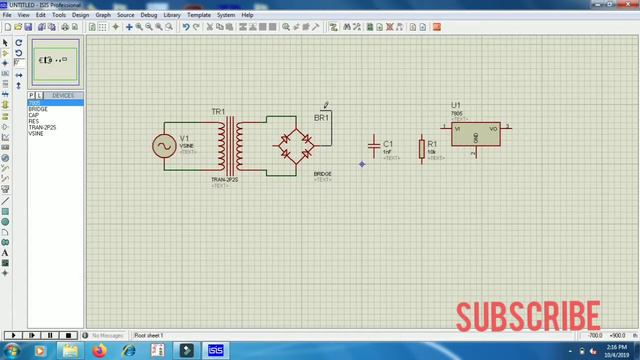Open a design with the folder icon

[18, 27]
